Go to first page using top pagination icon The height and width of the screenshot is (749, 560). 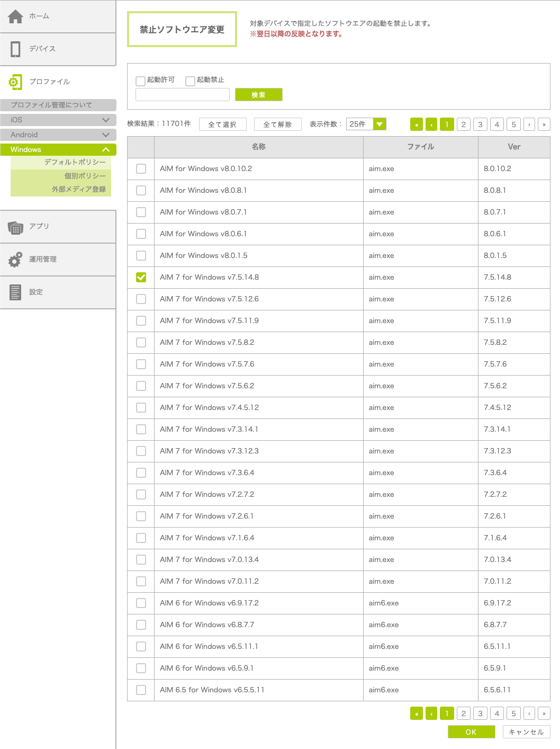click(417, 124)
